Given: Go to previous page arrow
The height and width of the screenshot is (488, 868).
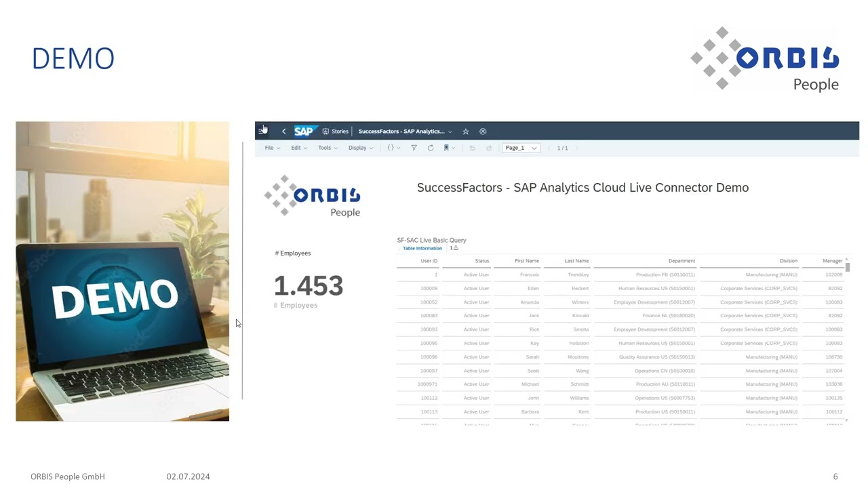Looking at the screenshot, I should point(550,148).
